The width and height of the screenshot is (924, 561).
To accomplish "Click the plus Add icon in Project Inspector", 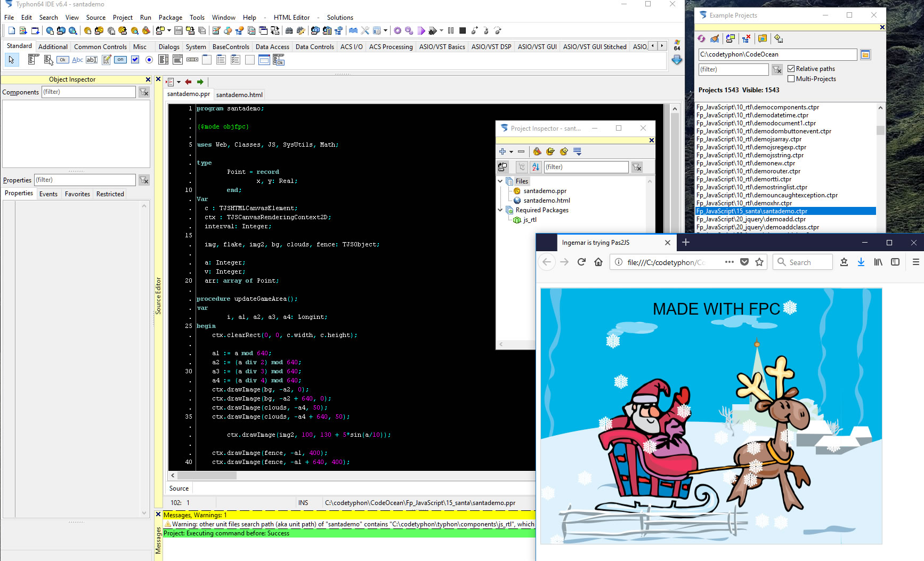I will click(502, 151).
